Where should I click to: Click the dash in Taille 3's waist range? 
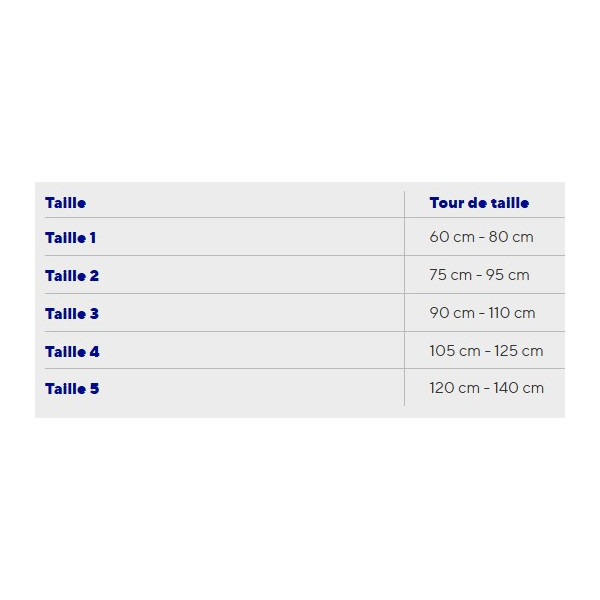click(x=482, y=313)
